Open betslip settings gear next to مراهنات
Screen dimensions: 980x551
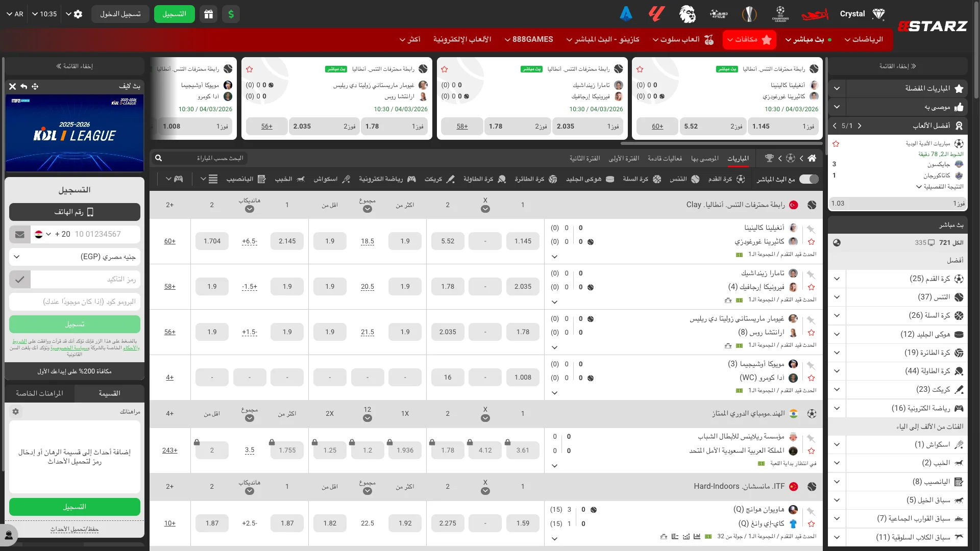click(16, 412)
